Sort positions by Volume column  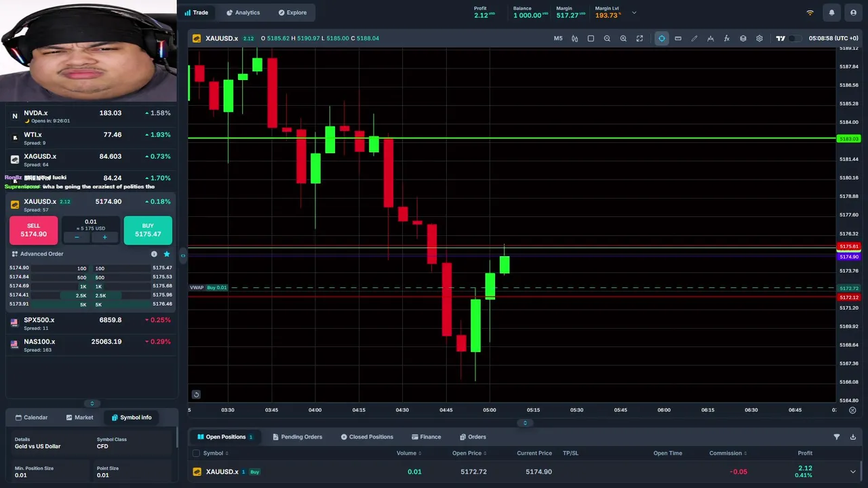tap(409, 453)
